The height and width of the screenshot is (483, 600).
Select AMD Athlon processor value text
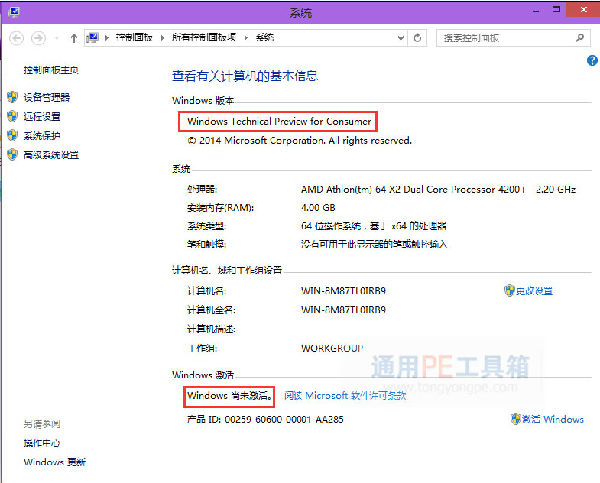pyautogui.click(x=438, y=189)
